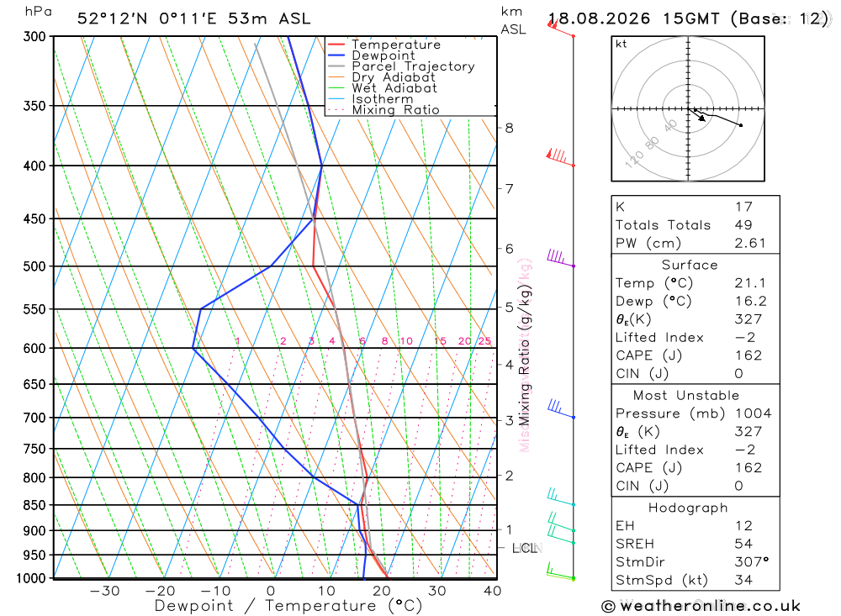The image size is (841, 616).
Task: Select the purple wind barb at 500 hPa
Action: click(560, 258)
